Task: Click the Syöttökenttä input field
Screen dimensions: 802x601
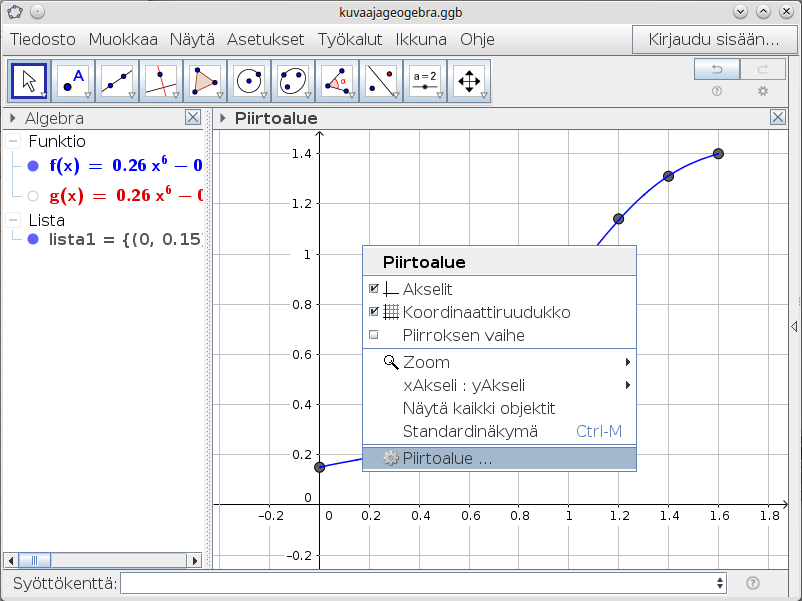Action: tap(420, 583)
